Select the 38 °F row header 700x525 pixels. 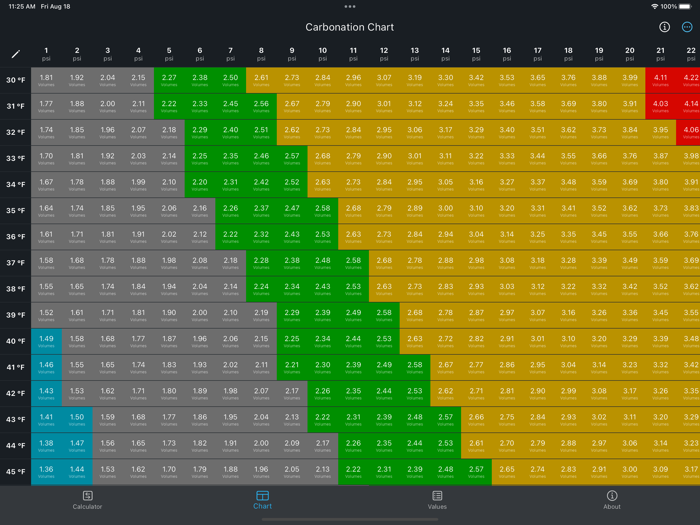click(x=16, y=289)
